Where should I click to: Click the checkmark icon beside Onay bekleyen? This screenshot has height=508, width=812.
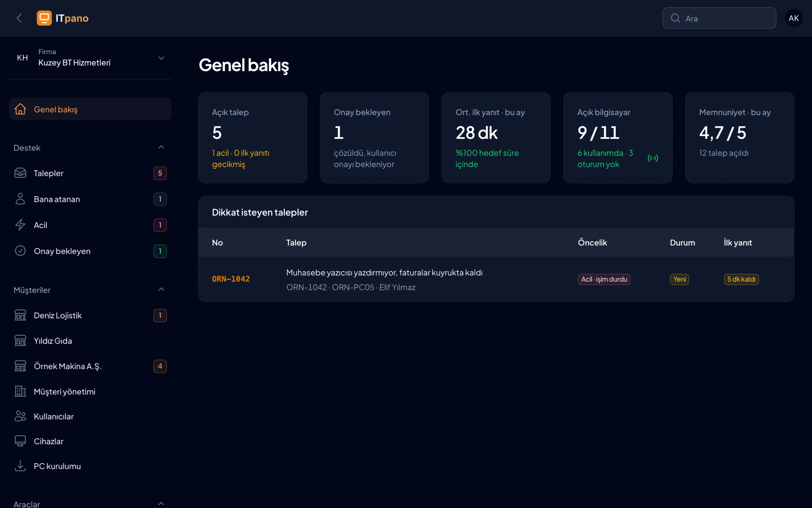(20, 251)
